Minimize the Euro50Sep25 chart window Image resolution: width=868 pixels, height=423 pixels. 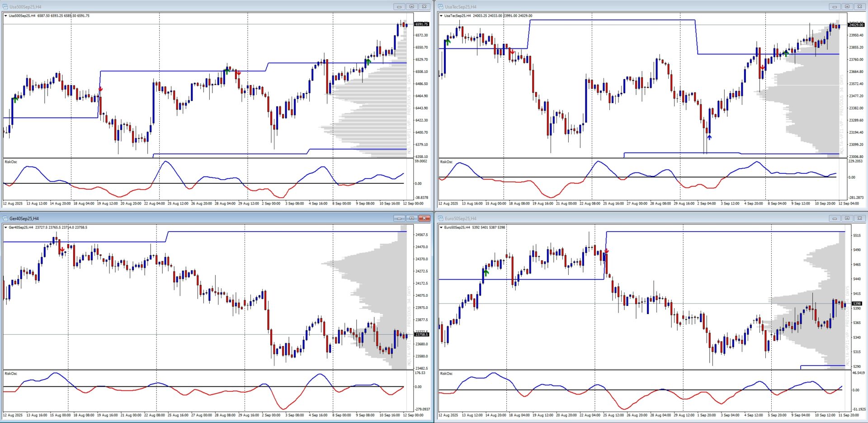pyautogui.click(x=835, y=219)
